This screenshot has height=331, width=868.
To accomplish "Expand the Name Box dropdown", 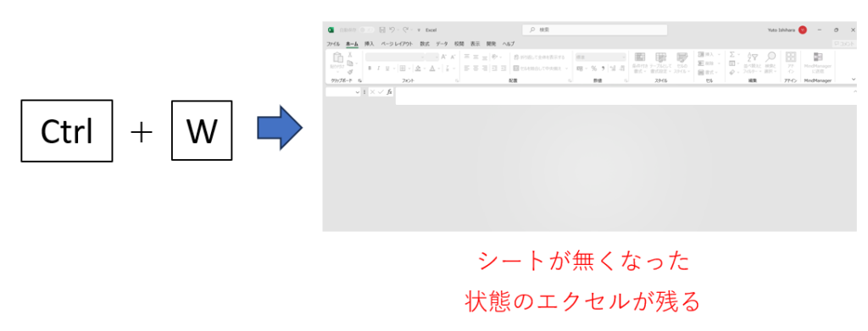I will point(358,92).
